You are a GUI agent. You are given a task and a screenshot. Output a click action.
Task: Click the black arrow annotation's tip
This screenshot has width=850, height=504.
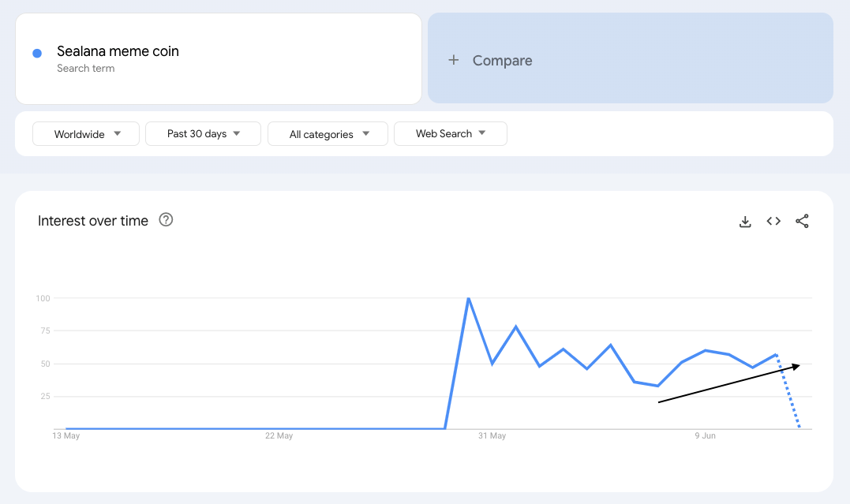click(x=798, y=365)
